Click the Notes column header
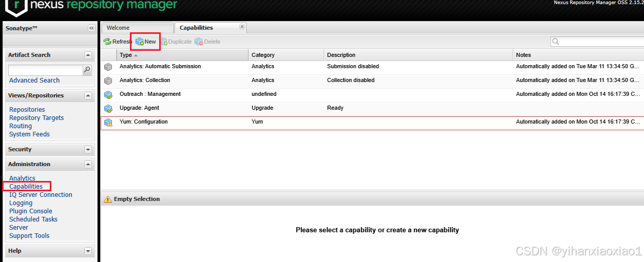 pos(578,55)
